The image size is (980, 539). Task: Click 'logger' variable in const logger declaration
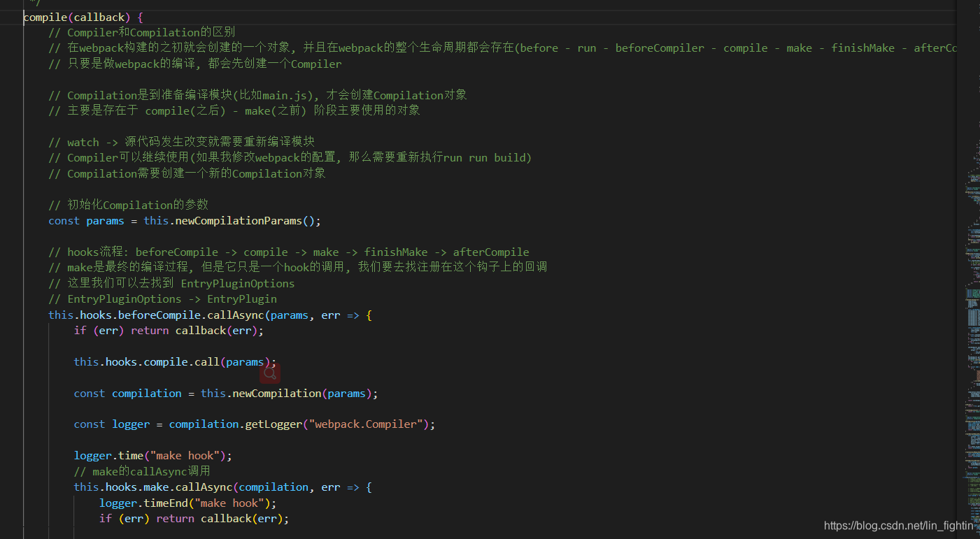(131, 424)
